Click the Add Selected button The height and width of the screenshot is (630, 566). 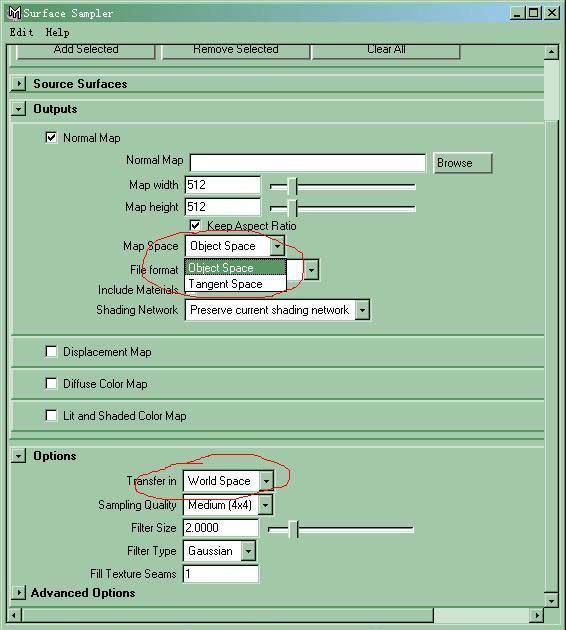(x=86, y=51)
